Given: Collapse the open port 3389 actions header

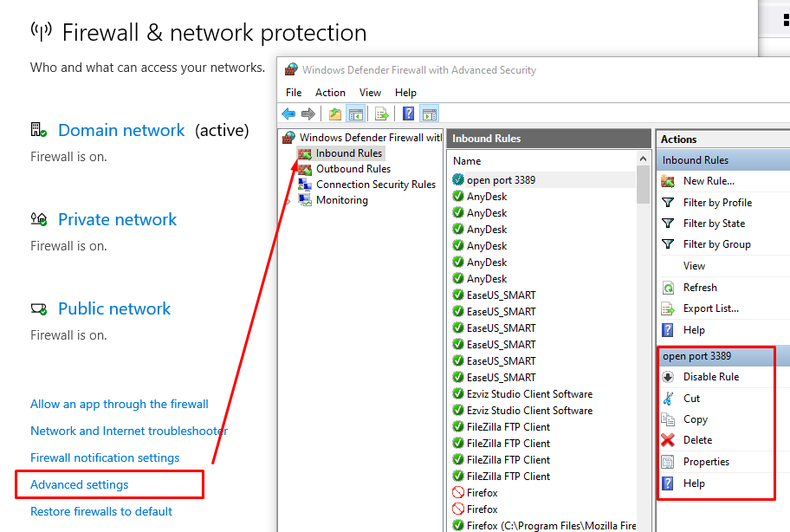Looking at the screenshot, I should [723, 356].
